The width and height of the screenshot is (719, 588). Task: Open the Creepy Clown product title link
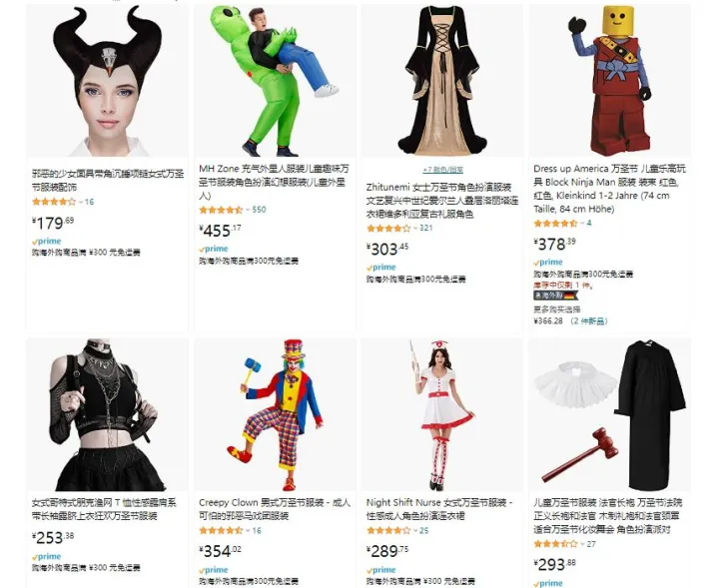point(275,509)
